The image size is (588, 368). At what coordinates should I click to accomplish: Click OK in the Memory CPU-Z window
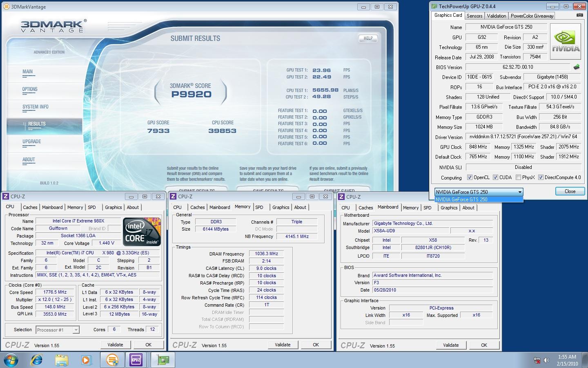pos(316,345)
